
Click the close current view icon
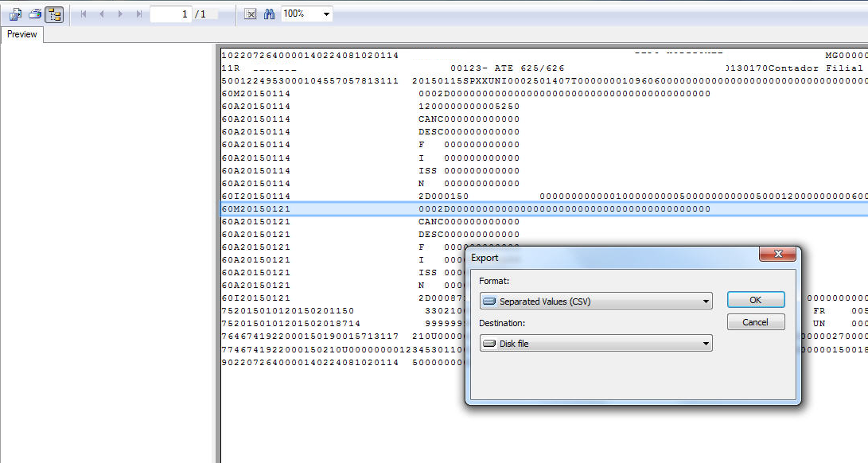click(250, 14)
